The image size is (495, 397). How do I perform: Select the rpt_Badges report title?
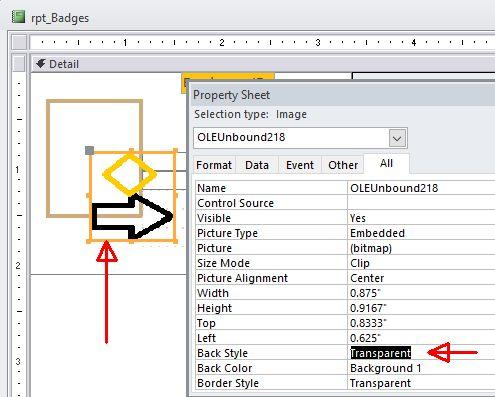60,18
